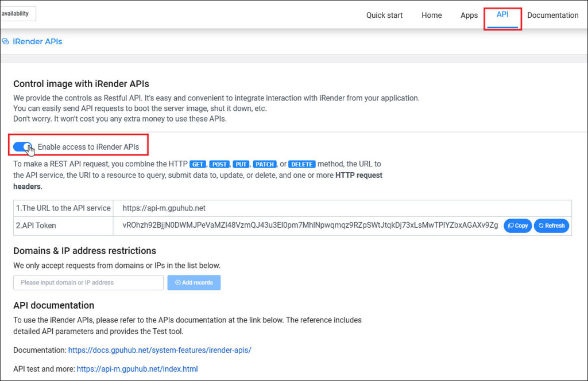588x381 pixels.
Task: Go to the Home tab
Action: point(432,15)
